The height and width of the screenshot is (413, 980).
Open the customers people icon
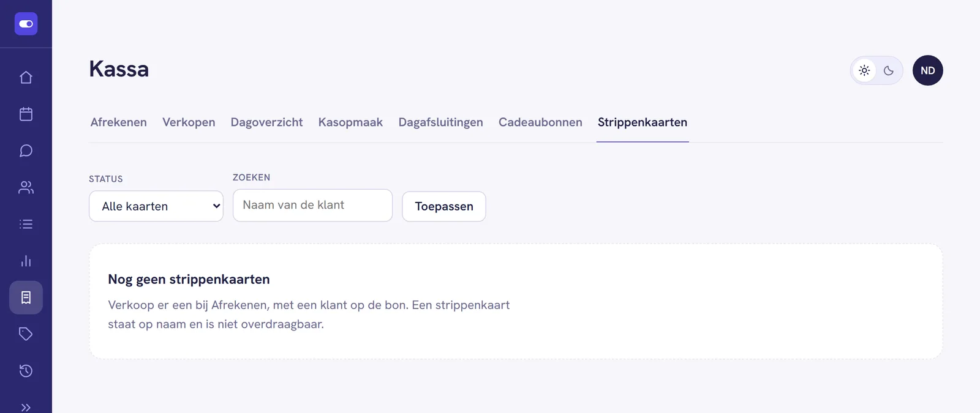[26, 187]
